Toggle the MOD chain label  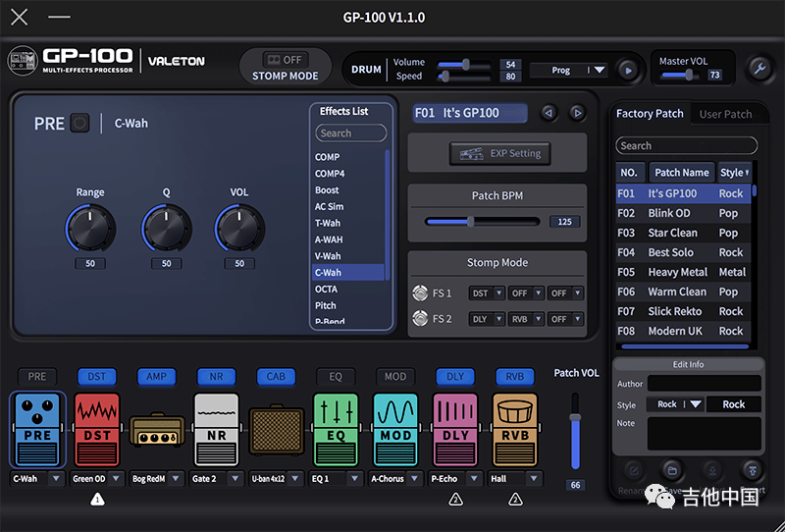click(x=395, y=377)
